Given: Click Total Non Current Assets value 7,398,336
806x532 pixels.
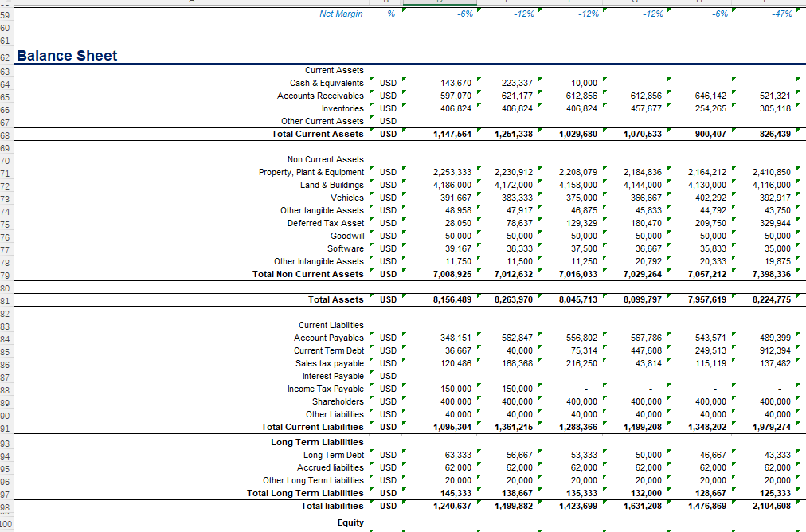Looking at the screenshot, I should point(772,274).
